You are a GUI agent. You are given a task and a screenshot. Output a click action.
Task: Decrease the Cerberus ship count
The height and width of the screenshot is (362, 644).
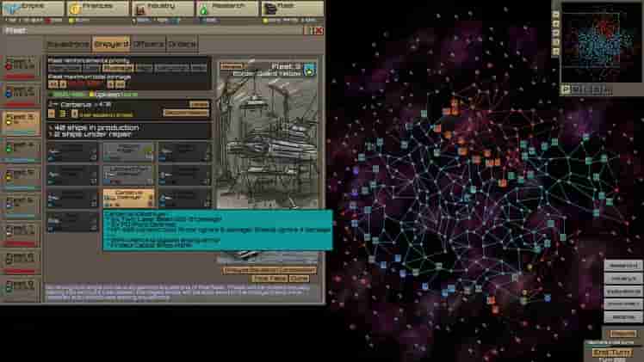[x=52, y=113]
